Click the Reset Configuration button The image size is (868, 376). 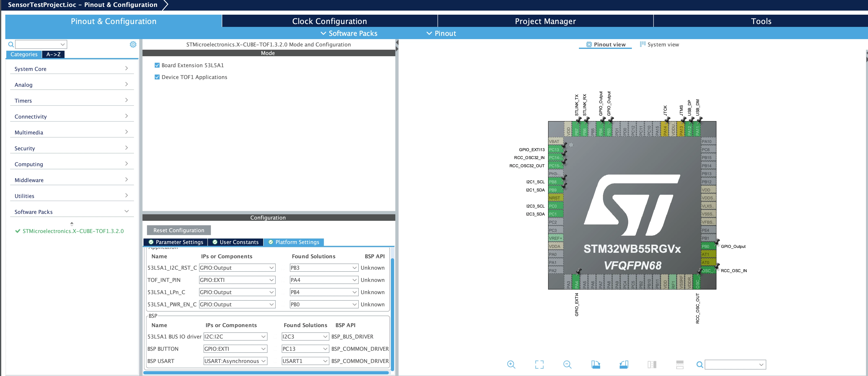point(179,230)
